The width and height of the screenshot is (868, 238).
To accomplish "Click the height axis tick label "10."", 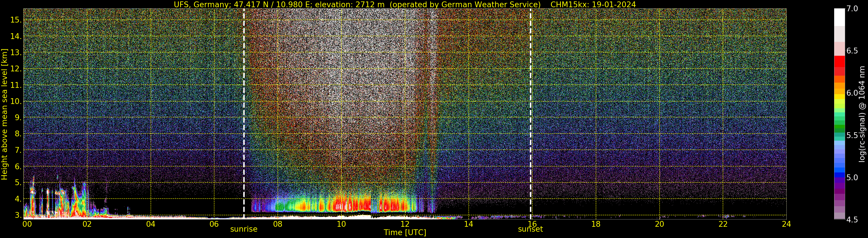I will pyautogui.click(x=16, y=101).
